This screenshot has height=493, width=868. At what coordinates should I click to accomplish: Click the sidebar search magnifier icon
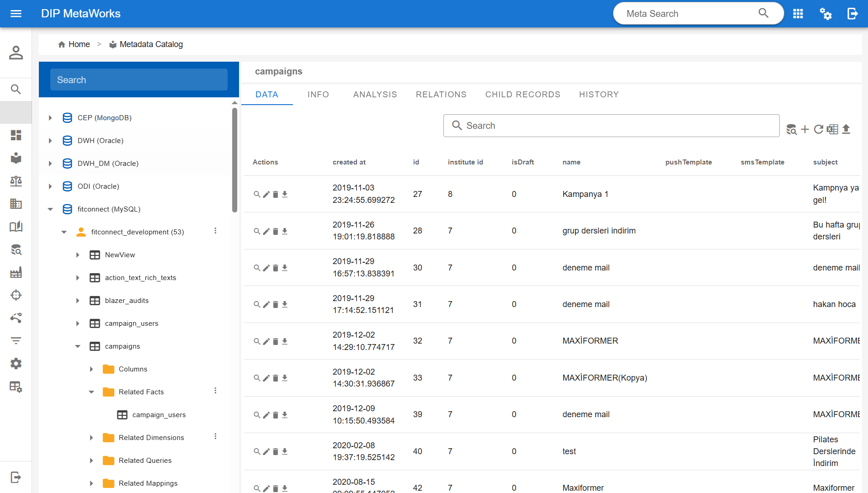click(16, 89)
